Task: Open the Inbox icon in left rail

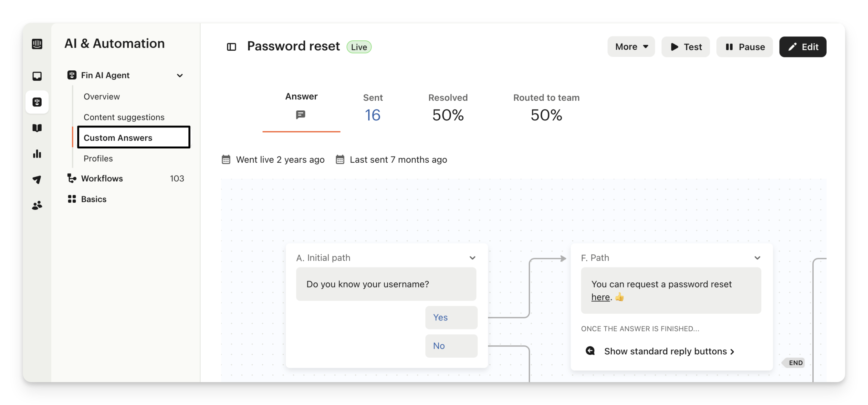Action: point(37,76)
